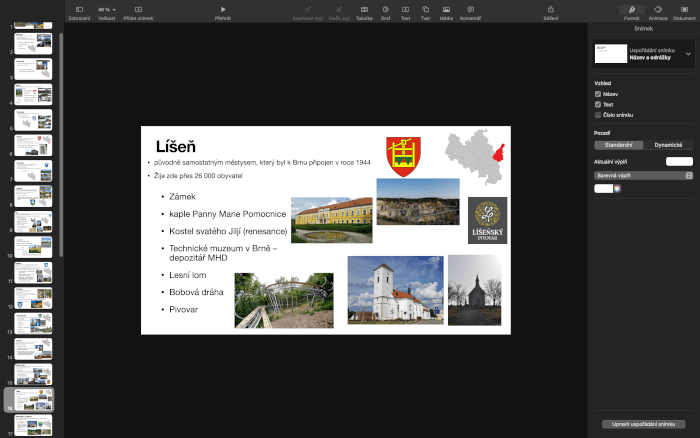Image resolution: width=700 pixels, height=438 pixels.
Task: Click the bullet 'Kostel svatého Jiljí (renesance)'
Action: pos(228,231)
